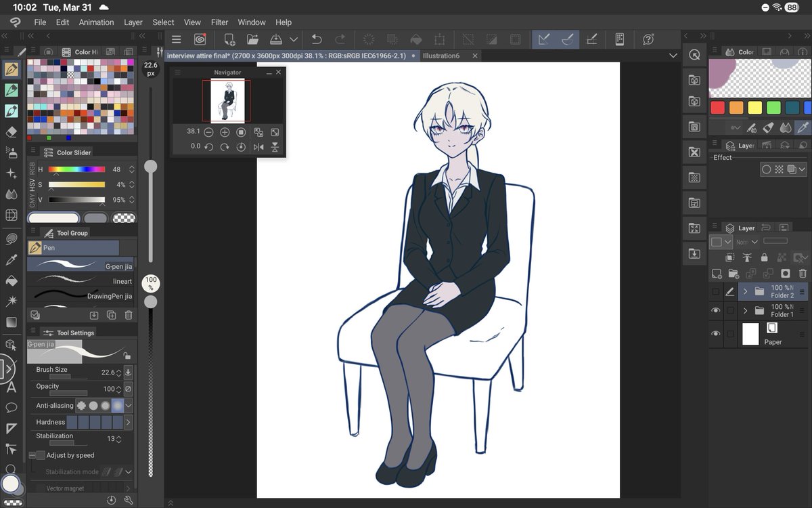
Task: Select the Eyedropper tool in the toolbar
Action: coord(12,259)
